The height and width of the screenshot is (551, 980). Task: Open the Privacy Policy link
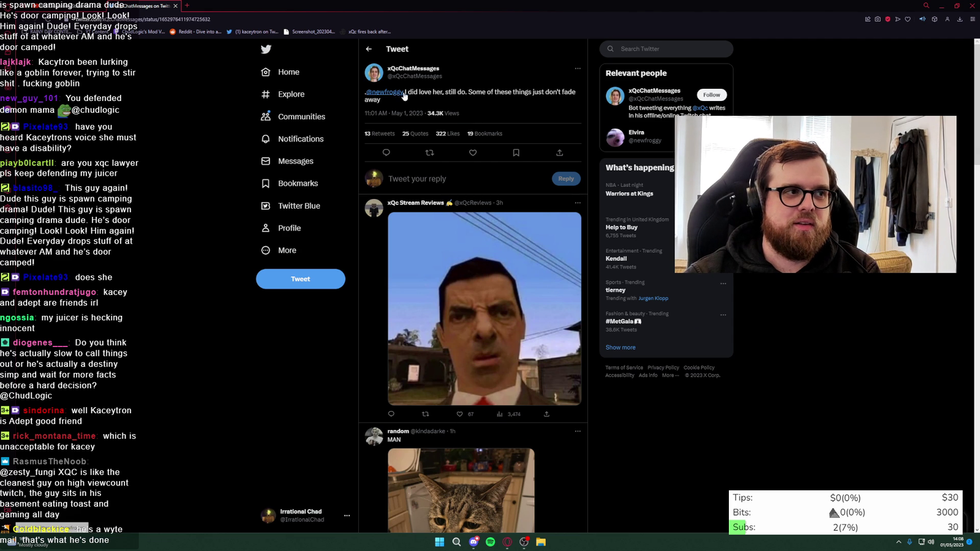[x=663, y=368]
